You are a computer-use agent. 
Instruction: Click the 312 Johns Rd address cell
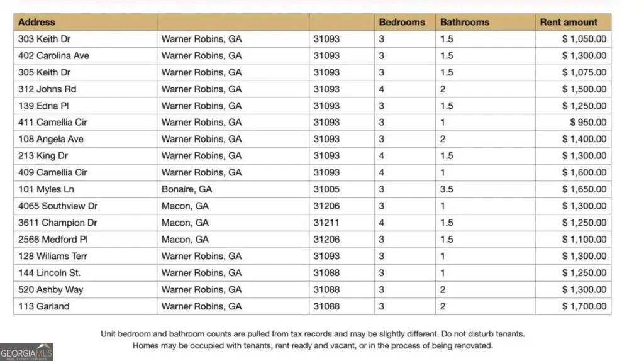[x=48, y=89]
